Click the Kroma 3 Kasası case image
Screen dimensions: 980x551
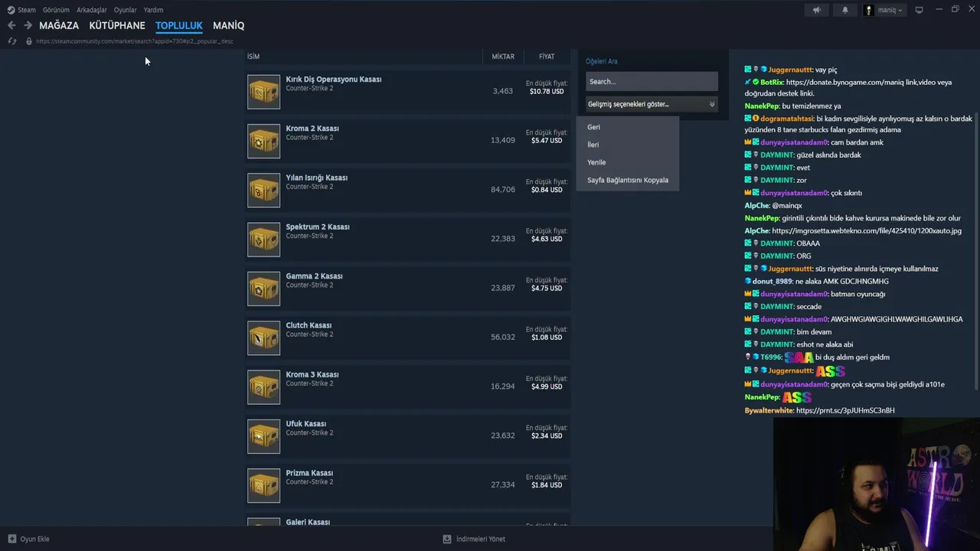coord(263,386)
